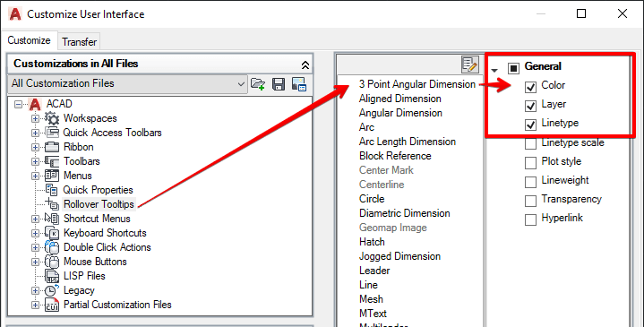
Task: Toggle the General category checkbox
Action: pos(513,68)
